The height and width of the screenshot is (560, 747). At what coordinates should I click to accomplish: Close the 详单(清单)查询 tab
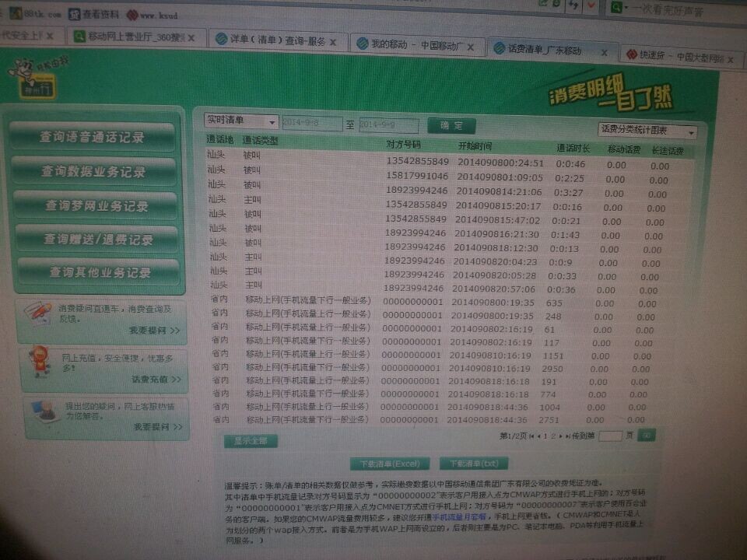coord(333,42)
